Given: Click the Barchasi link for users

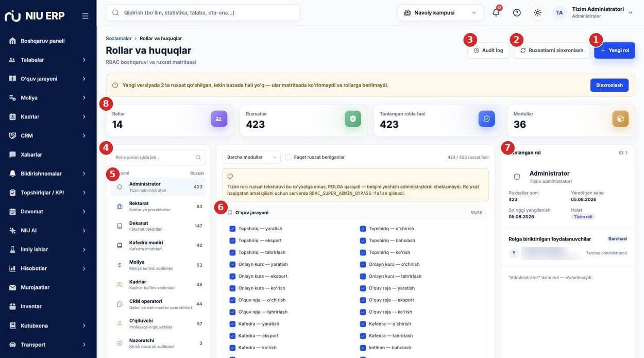Looking at the screenshot, I should coord(618,238).
